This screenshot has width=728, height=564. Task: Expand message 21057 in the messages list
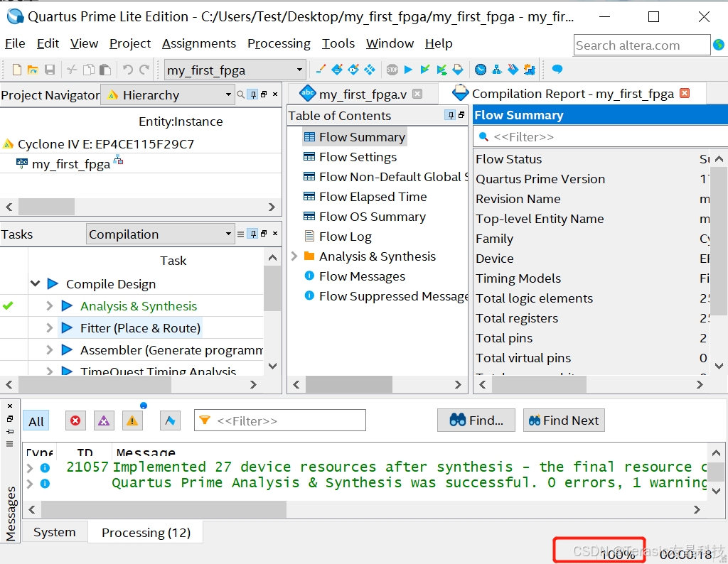point(30,467)
